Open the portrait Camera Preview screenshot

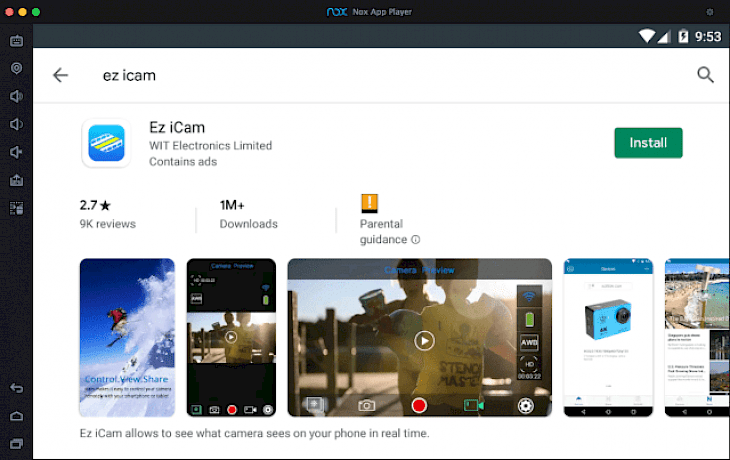tap(231, 338)
